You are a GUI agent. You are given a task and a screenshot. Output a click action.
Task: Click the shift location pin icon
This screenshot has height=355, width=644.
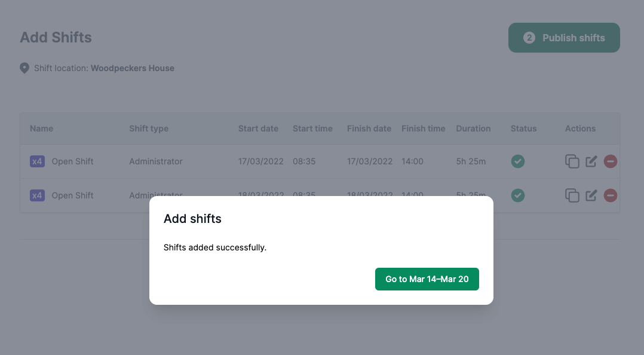[24, 68]
